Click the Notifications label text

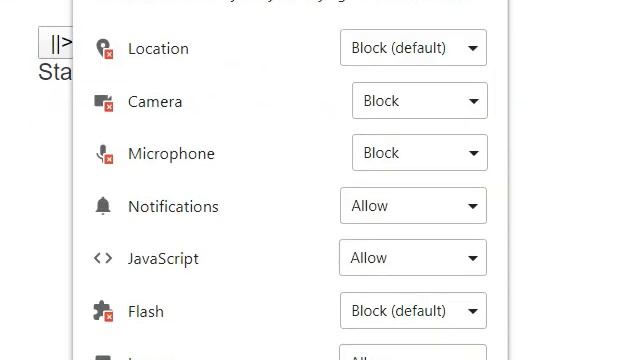coord(173,207)
